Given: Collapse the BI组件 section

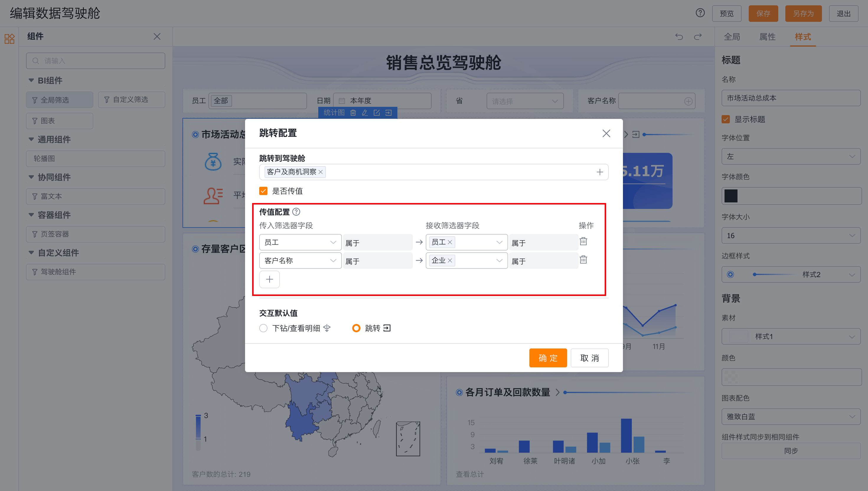Looking at the screenshot, I should pos(31,80).
